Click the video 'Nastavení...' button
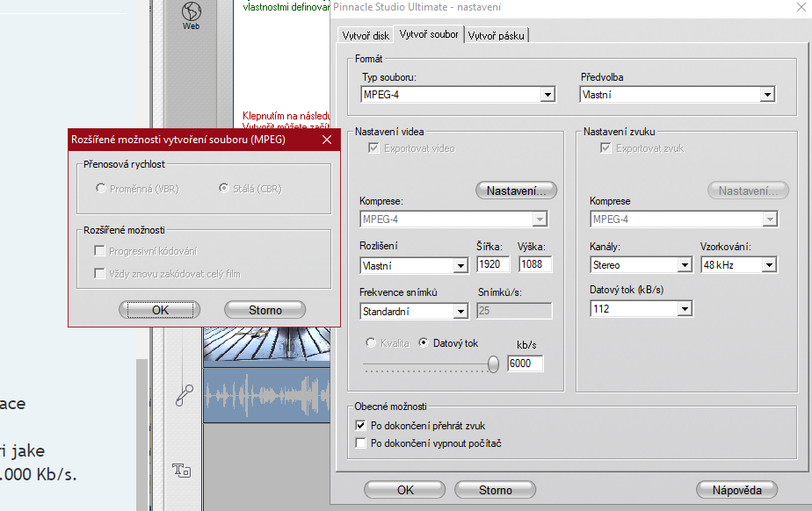 [x=517, y=191]
